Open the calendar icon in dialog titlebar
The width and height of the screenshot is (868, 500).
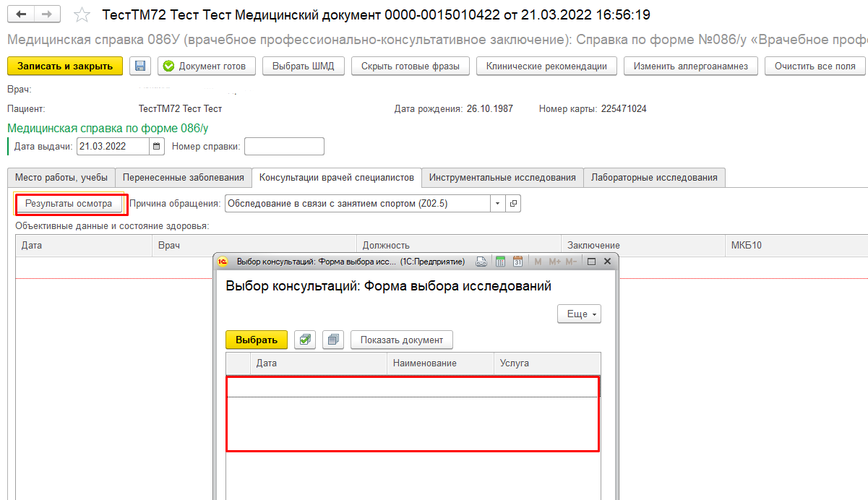[x=517, y=262]
